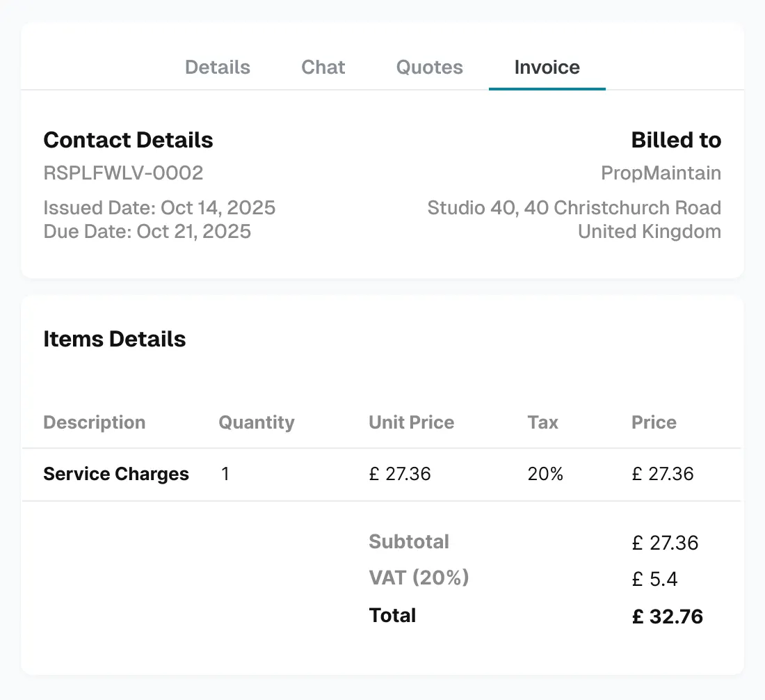Select the Total amount £32.76
Screen dimensions: 765x700
pyautogui.click(x=668, y=616)
